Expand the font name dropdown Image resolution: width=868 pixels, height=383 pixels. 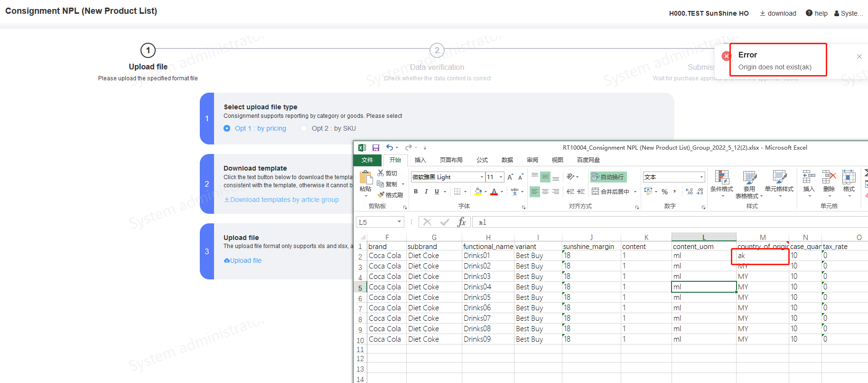point(482,177)
